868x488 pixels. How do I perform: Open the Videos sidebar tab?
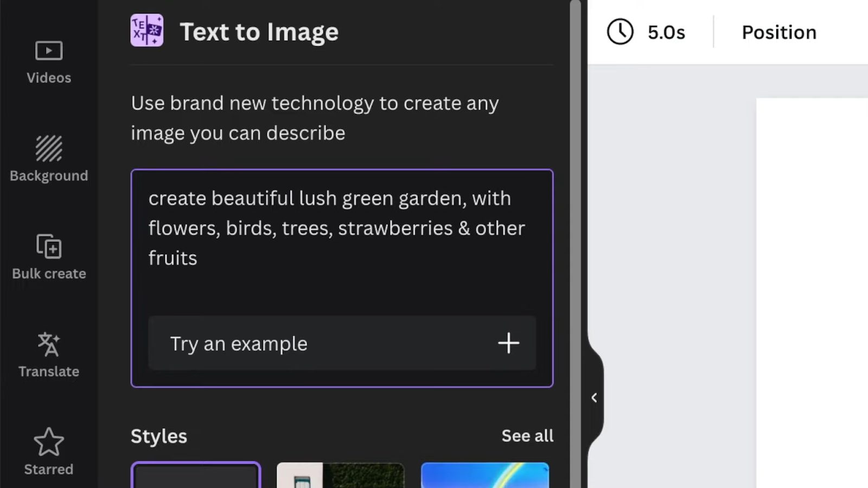pos(49,62)
